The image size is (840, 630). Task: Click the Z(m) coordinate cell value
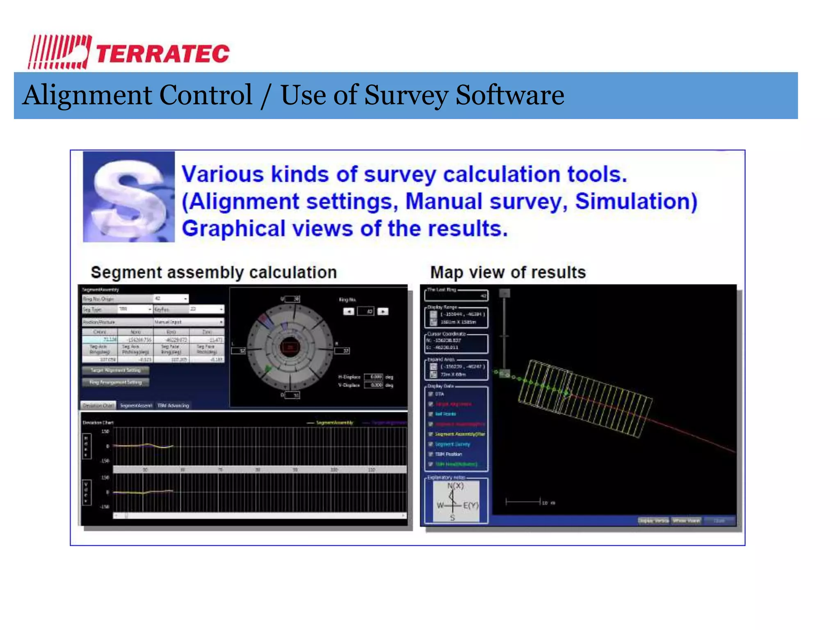(207, 340)
